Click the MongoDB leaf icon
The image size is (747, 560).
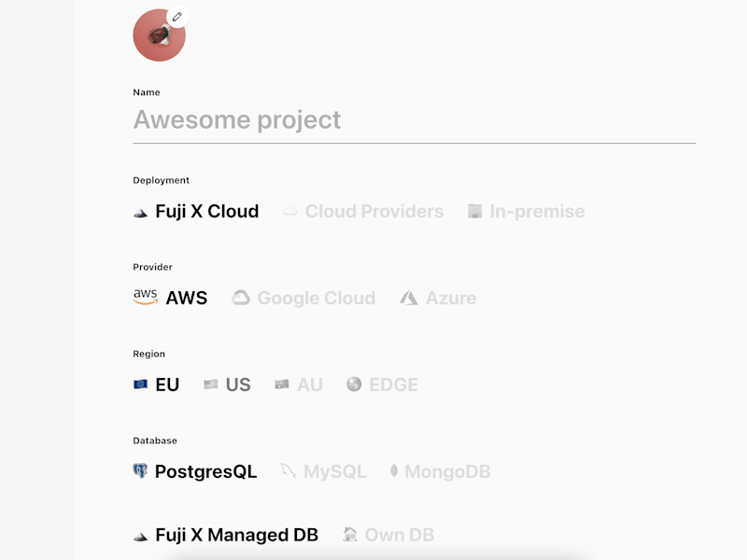394,471
